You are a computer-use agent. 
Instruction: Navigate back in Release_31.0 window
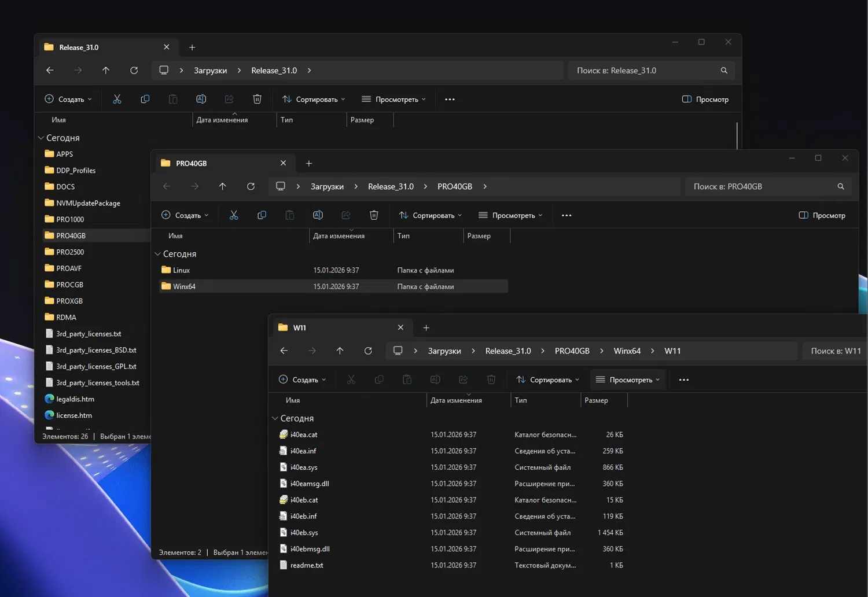click(50, 71)
